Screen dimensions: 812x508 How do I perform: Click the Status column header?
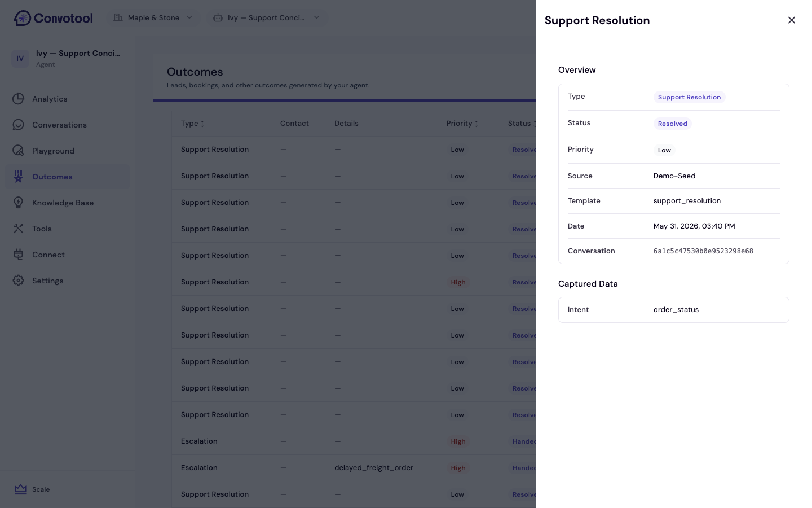(x=519, y=124)
